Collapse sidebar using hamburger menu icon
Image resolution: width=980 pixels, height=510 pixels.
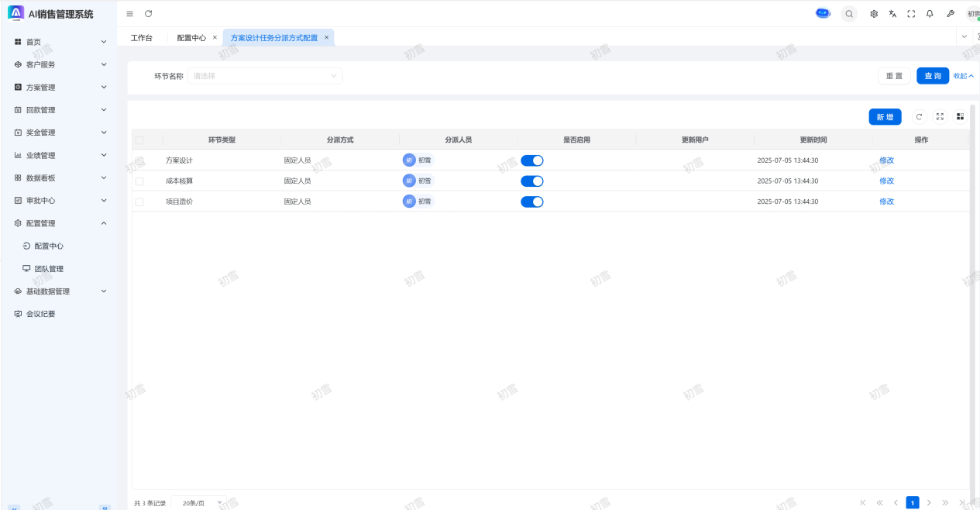[x=129, y=14]
